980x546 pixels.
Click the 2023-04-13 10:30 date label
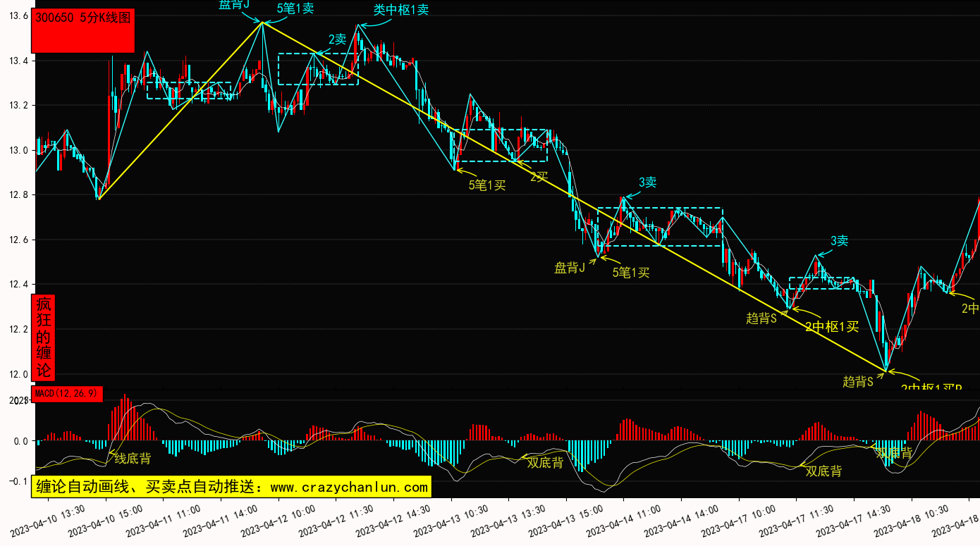[451, 523]
